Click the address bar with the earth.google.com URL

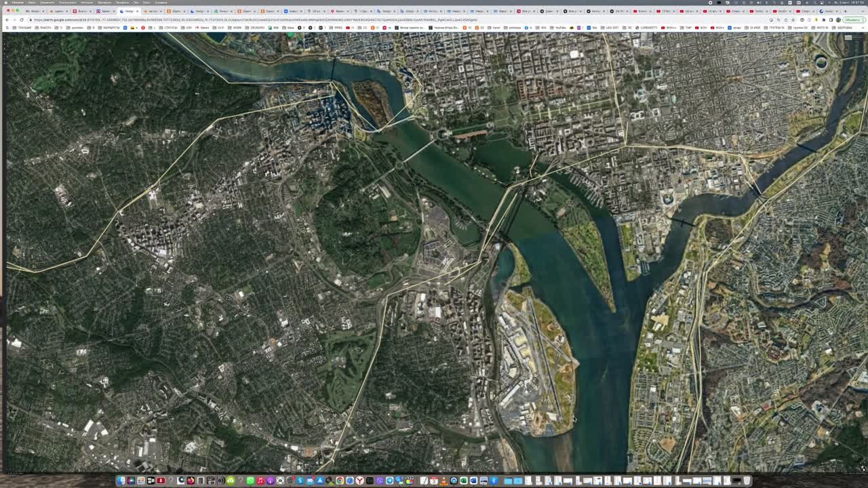pyautogui.click(x=271, y=20)
